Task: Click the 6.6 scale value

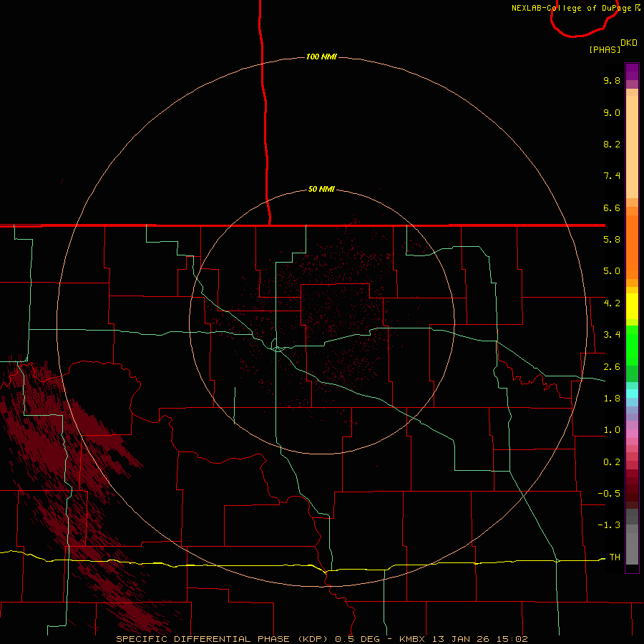Action: 612,208
